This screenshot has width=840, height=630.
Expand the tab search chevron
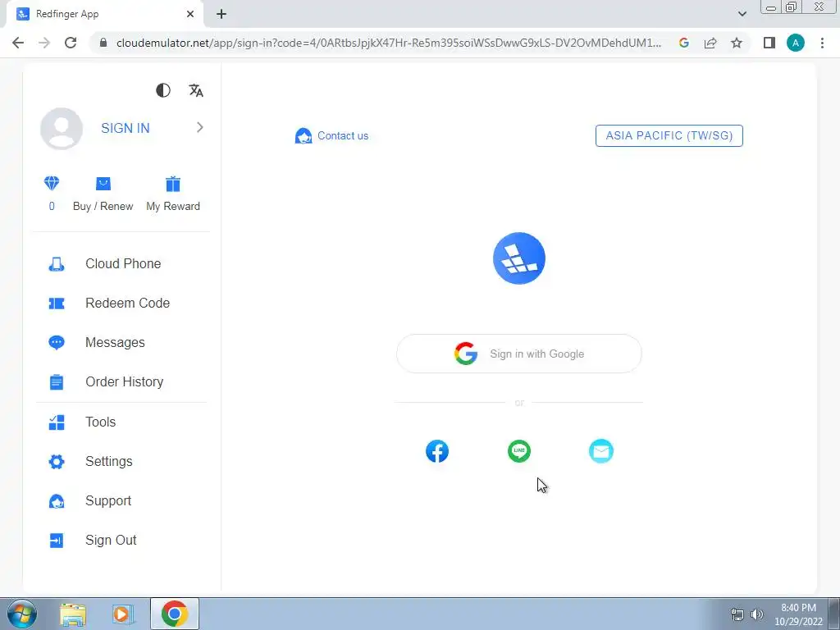point(742,14)
